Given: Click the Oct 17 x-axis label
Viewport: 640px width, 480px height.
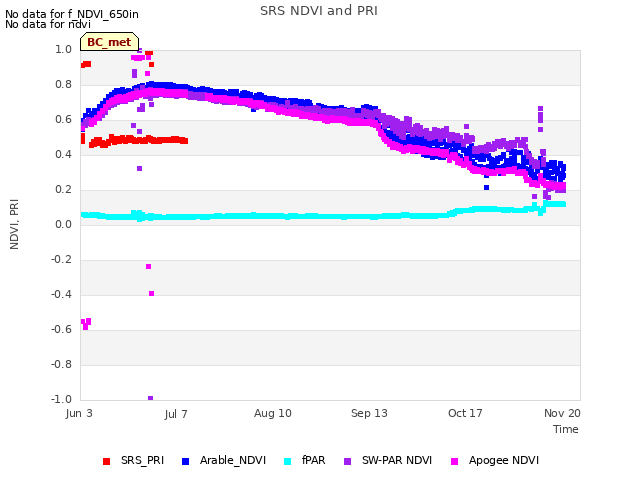Looking at the screenshot, I should pos(465,413).
